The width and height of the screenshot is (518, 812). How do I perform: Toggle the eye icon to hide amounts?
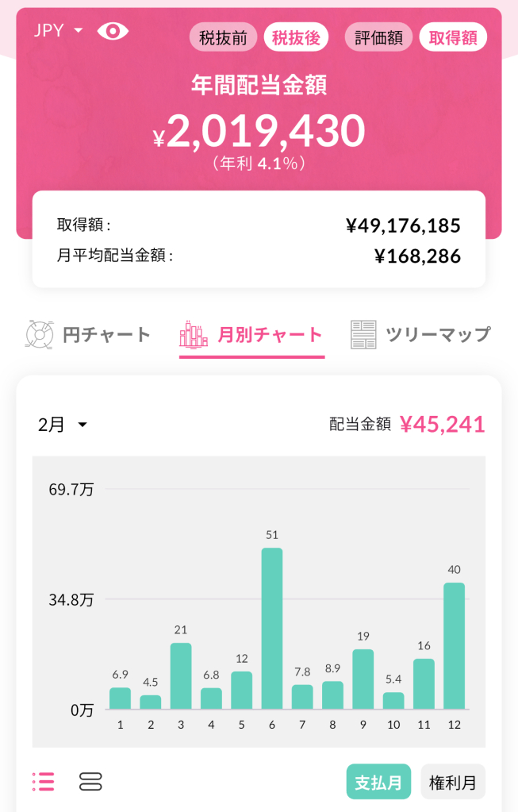click(x=113, y=31)
